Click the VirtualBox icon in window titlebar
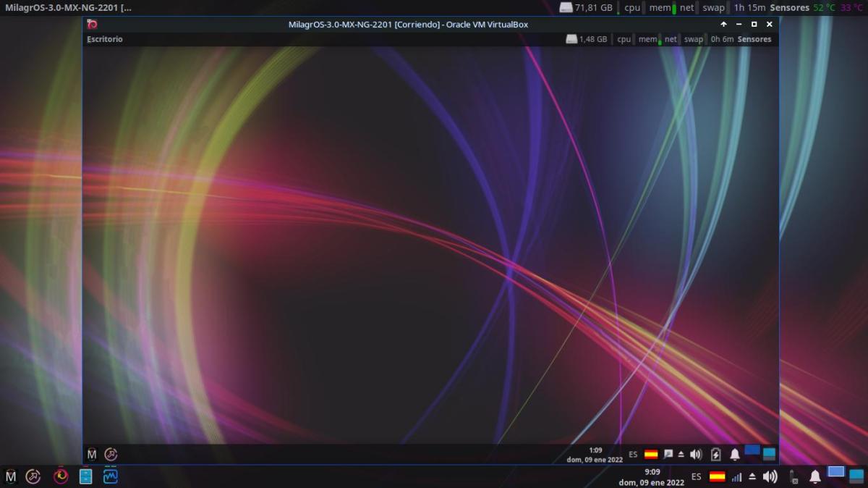The image size is (868, 488). pyautogui.click(x=92, y=24)
